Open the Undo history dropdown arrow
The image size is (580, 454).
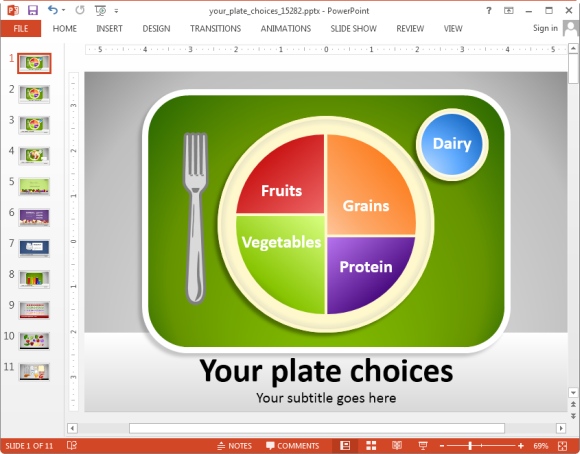click(x=64, y=10)
